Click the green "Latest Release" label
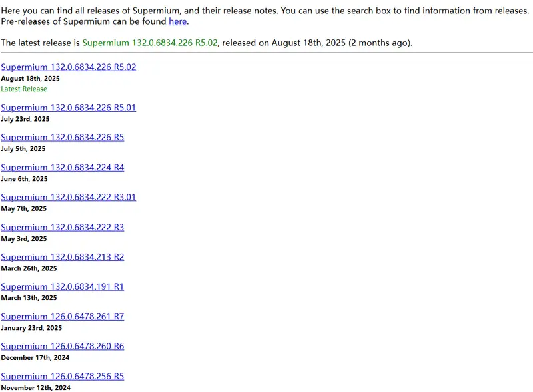Screen dimensions: 533x392 pos(24,89)
